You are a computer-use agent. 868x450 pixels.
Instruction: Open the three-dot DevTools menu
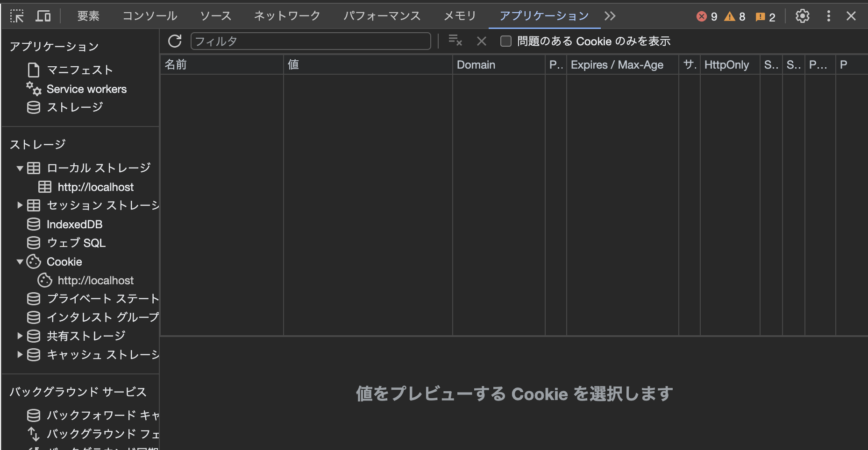pos(828,15)
